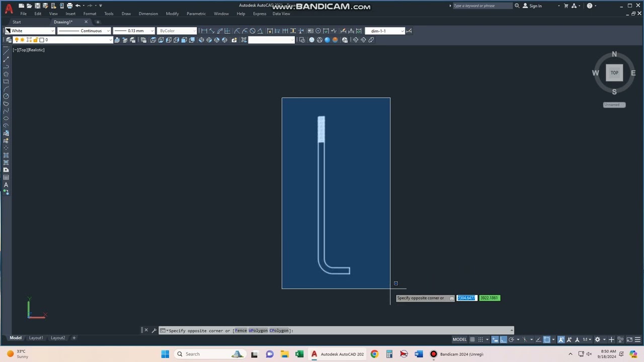Screen dimensions: 644x362
Task: Click the Unnamed UCS label under ViewCube
Action: click(x=614, y=105)
